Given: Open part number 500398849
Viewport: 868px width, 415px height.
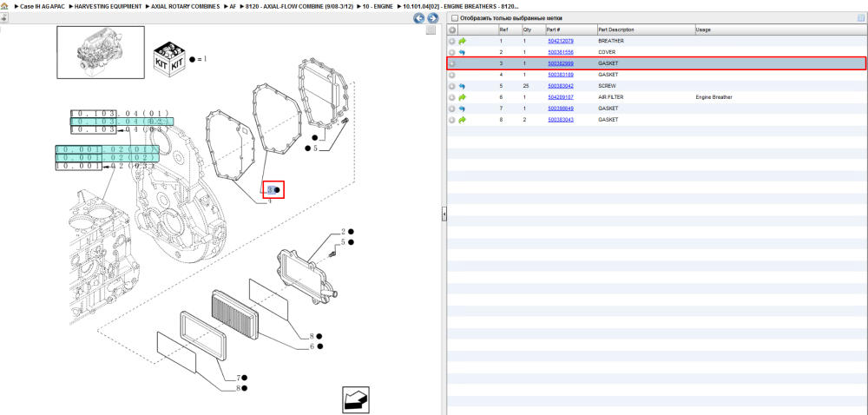Looking at the screenshot, I should pyautogui.click(x=560, y=109).
